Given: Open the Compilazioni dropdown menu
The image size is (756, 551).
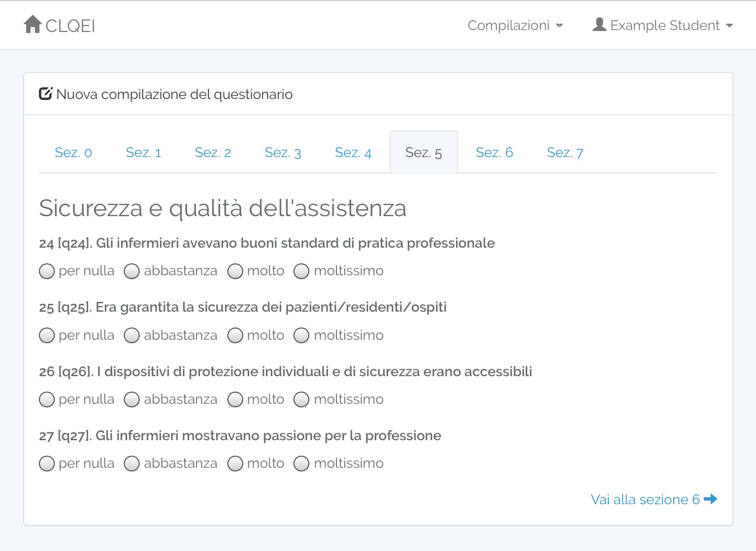Looking at the screenshot, I should [x=515, y=25].
